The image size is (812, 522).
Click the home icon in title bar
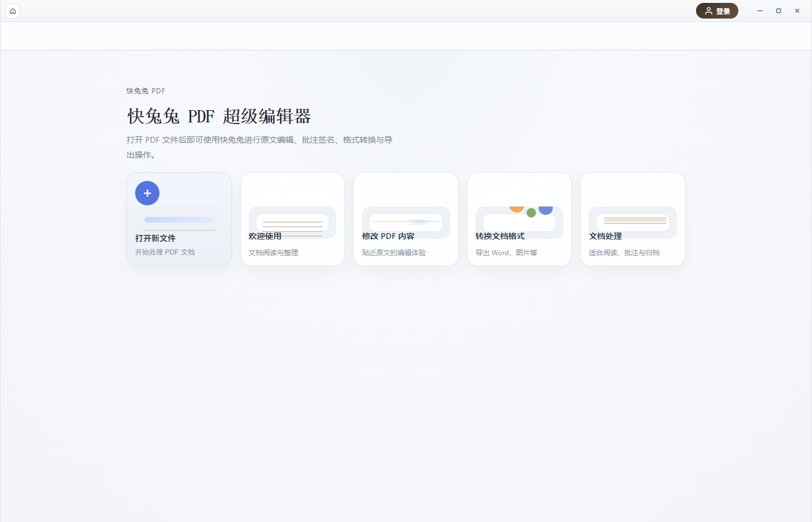coord(13,11)
